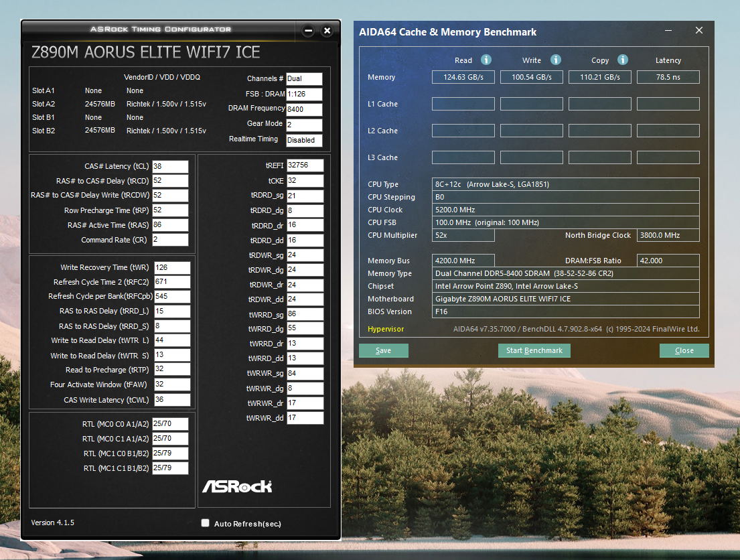Click the Realtime Timing field showing Disabled
Viewport: 740px width, 560px height.
click(304, 140)
